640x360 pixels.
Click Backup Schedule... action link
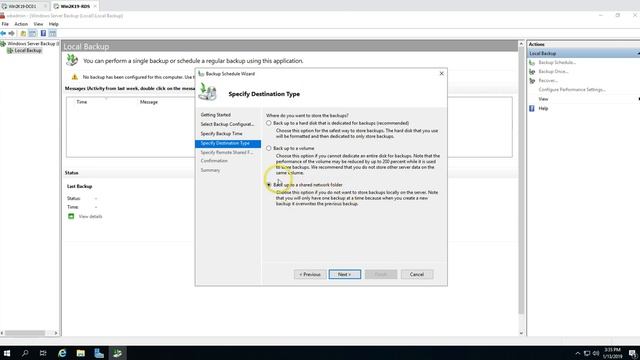click(x=557, y=62)
